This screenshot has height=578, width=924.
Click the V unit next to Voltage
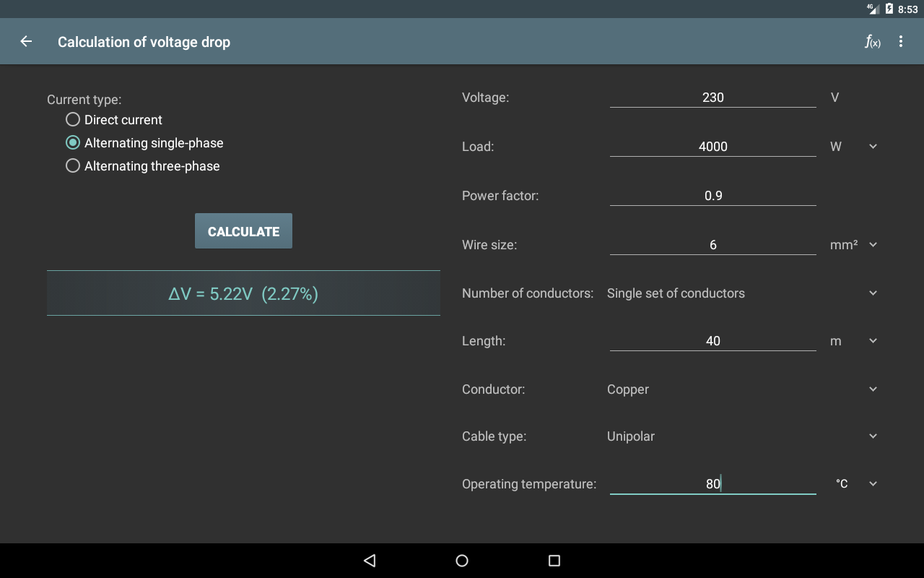click(x=835, y=98)
